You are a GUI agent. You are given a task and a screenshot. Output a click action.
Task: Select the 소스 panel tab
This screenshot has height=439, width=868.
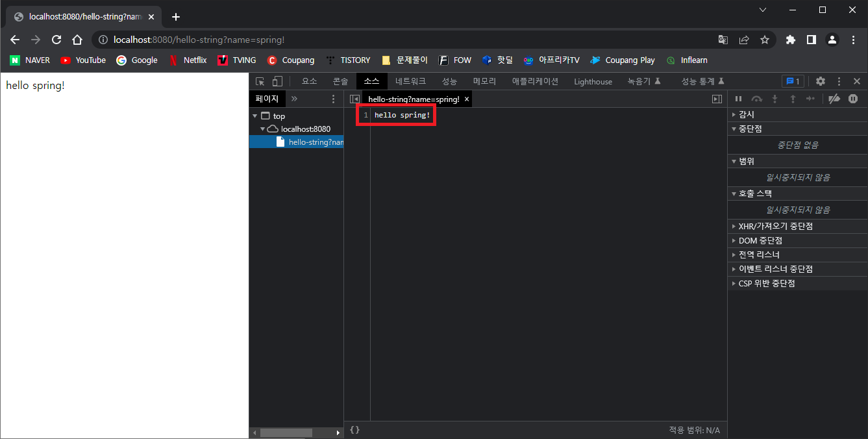pyautogui.click(x=372, y=81)
